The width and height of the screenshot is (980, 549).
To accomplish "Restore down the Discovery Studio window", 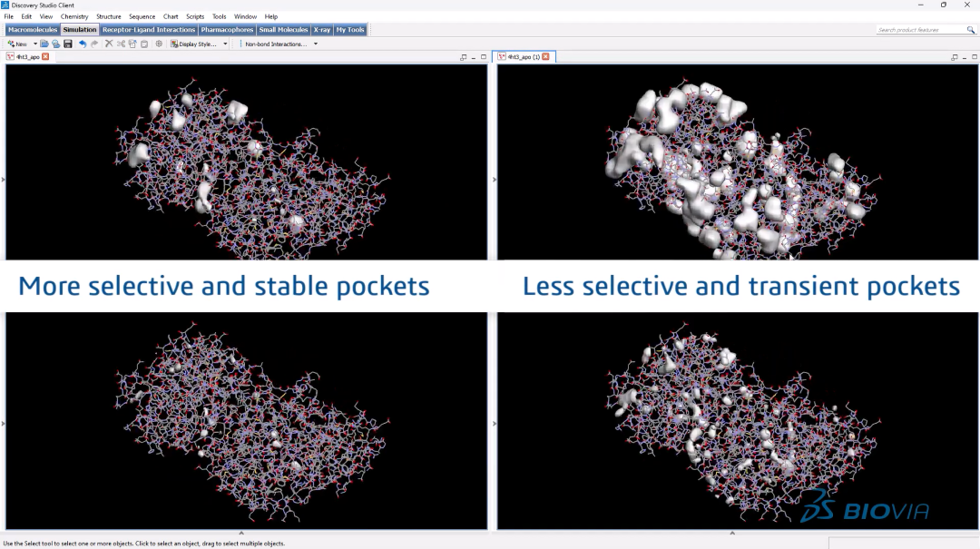I will 944,5.
